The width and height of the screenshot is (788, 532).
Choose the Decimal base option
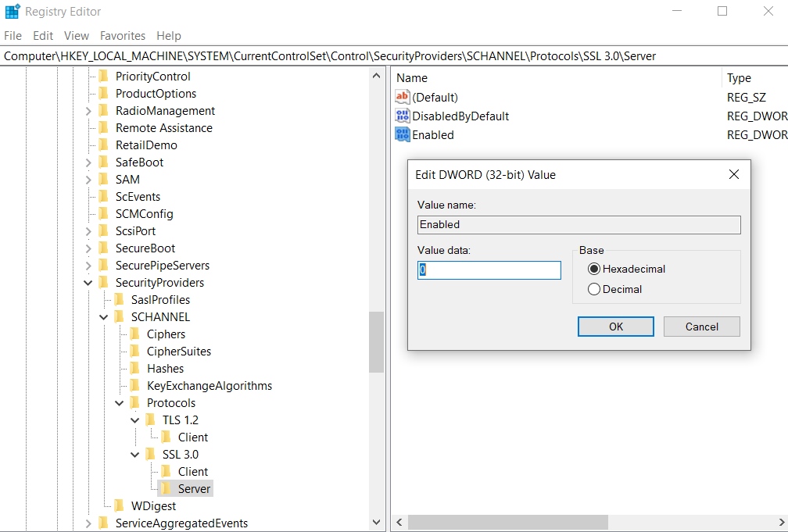point(594,289)
